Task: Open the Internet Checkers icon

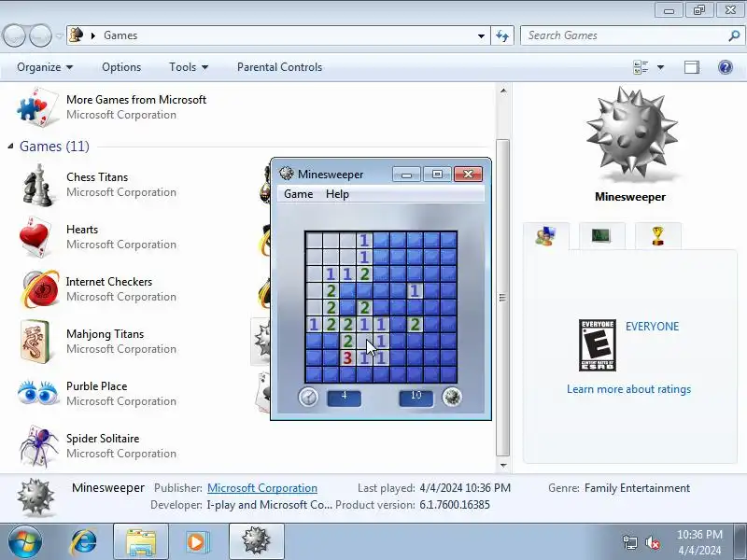Action: [40, 289]
